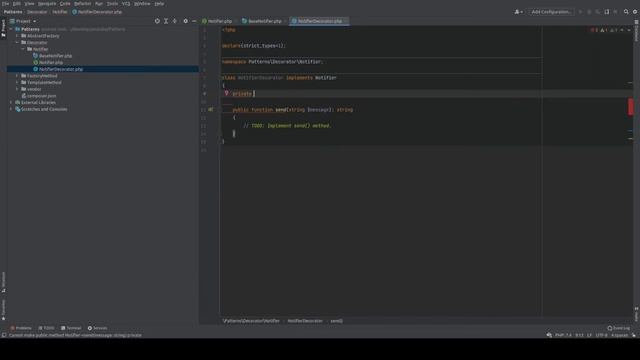The image size is (640, 360).
Task: Select composer.json in project tree
Action: 41,96
